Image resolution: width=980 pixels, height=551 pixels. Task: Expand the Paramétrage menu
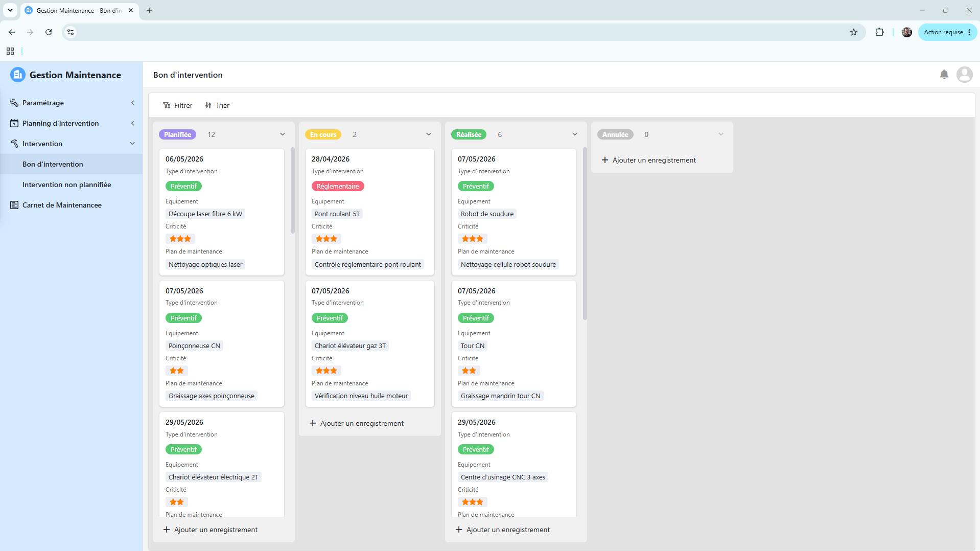[x=133, y=103]
